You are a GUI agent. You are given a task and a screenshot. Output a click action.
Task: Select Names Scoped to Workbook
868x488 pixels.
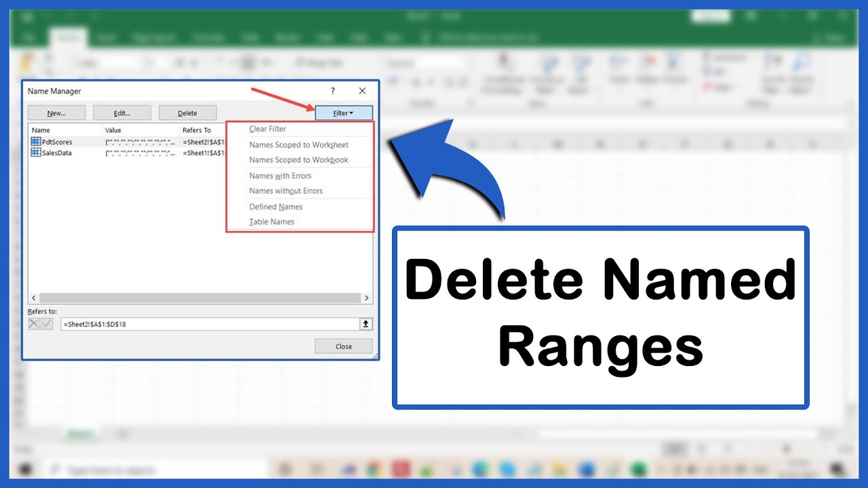[299, 160]
